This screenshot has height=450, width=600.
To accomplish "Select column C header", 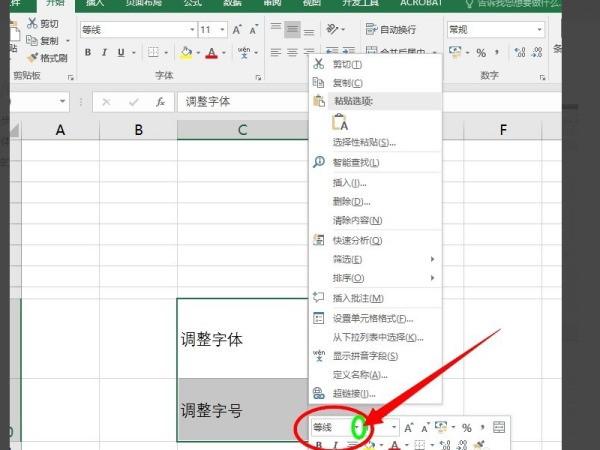I will (x=243, y=130).
